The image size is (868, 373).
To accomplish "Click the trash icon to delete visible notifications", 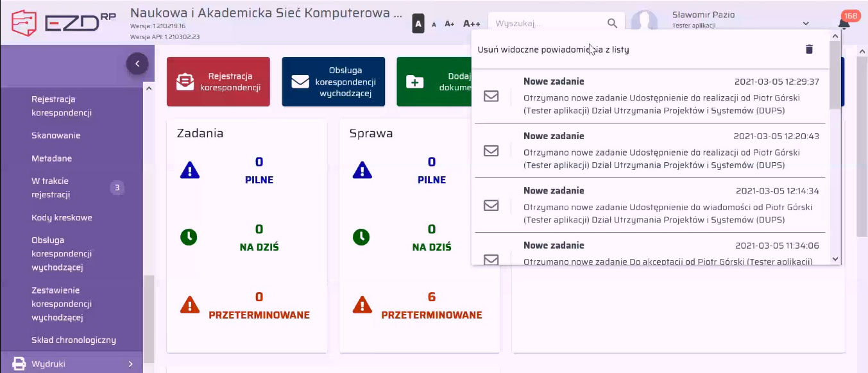I will (x=809, y=49).
